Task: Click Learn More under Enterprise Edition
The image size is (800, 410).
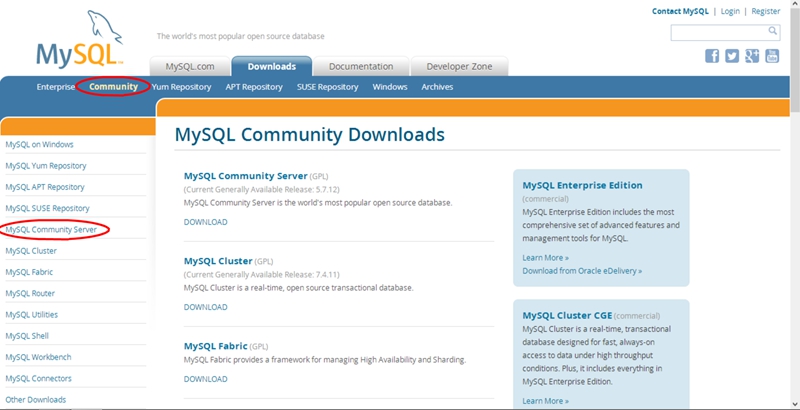Action: pos(545,258)
